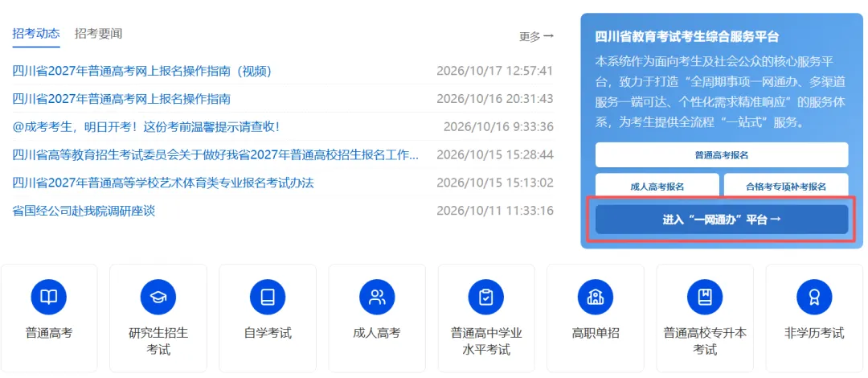Select the 非学历考试 award ribbon icon
This screenshot has width=868, height=378.
[x=813, y=298]
